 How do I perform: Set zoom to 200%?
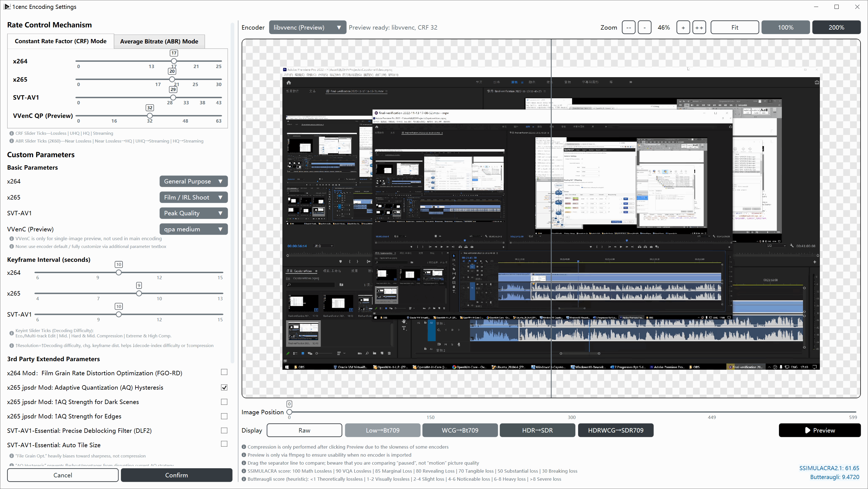[x=836, y=27]
